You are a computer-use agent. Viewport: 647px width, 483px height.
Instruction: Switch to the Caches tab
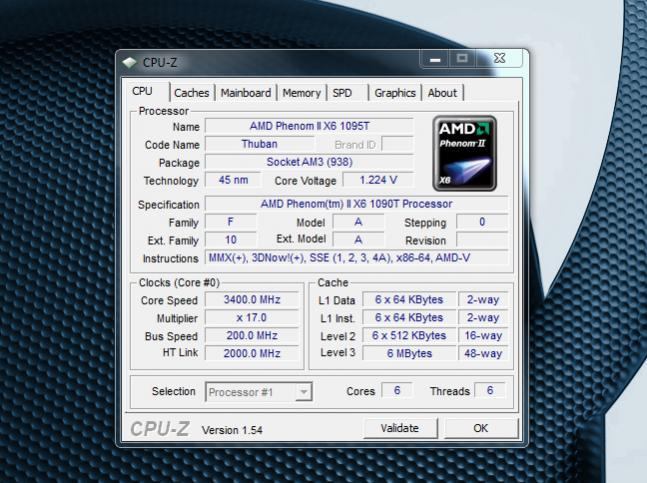(x=191, y=93)
